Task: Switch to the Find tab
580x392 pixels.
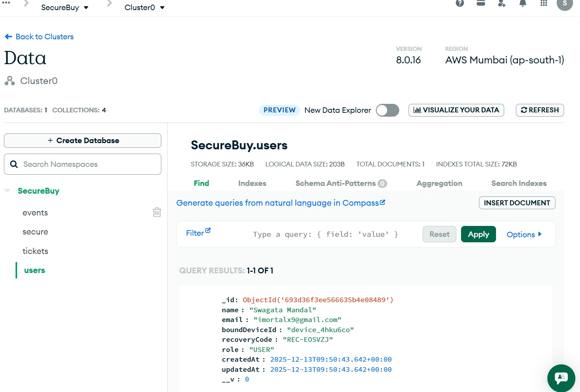Action: 201,183
